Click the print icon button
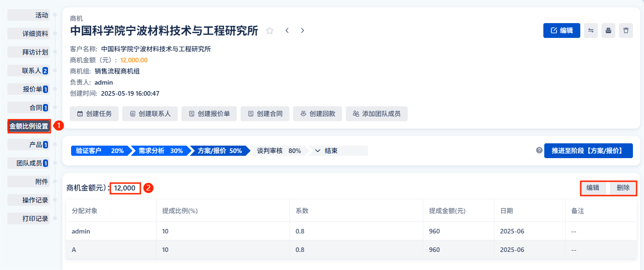Screen dimensions: 644x270 [x=608, y=31]
